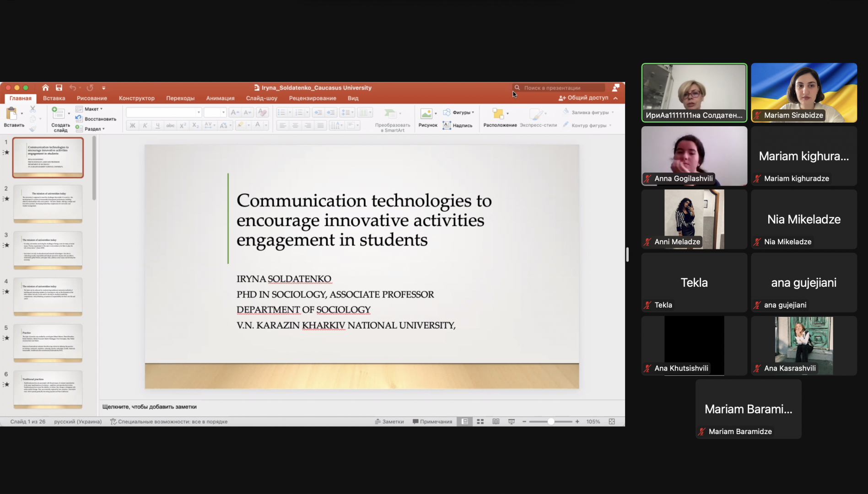Redo the action with the circular arrow
The height and width of the screenshot is (494, 868).
pos(90,88)
